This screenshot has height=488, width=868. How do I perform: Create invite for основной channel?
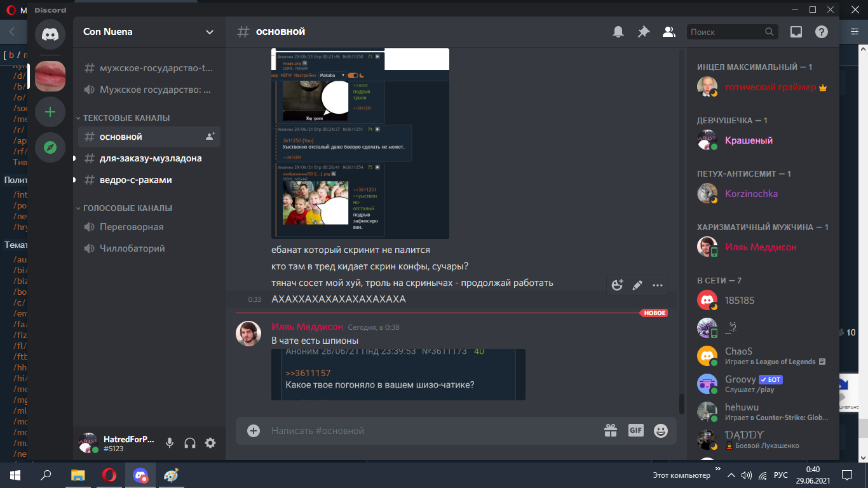[210, 137]
